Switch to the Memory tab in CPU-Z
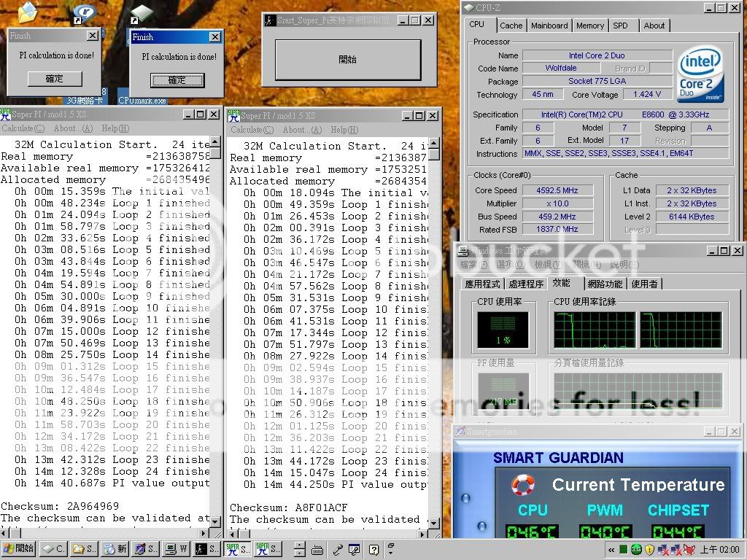The width and height of the screenshot is (747, 560). (x=589, y=26)
